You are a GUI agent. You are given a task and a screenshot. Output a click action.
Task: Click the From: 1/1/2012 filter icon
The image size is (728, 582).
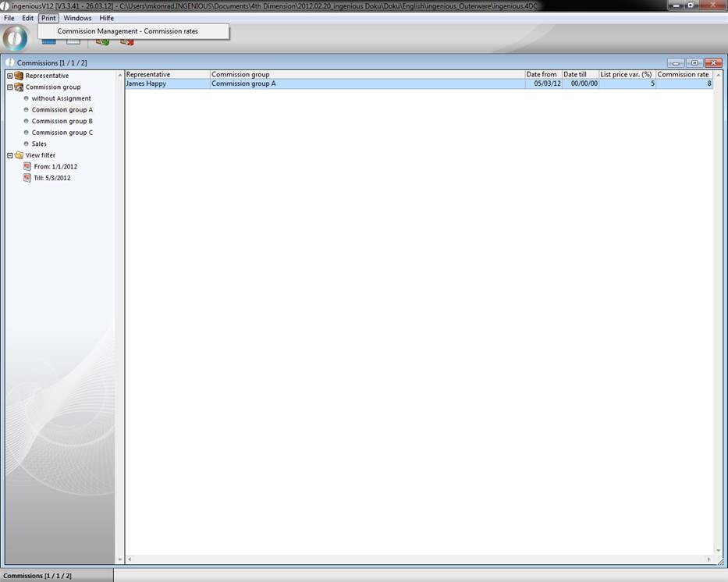tap(27, 167)
